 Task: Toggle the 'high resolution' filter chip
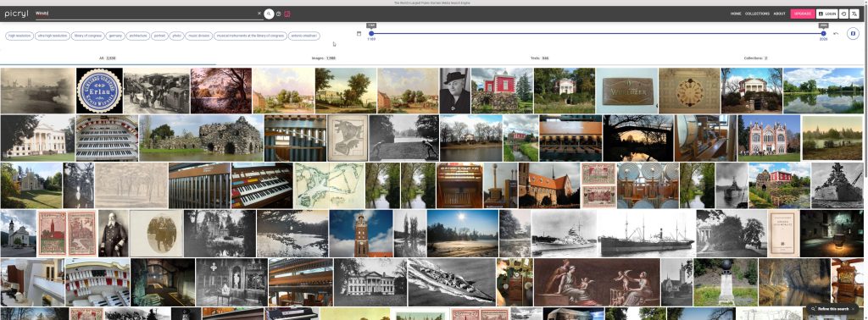tap(19, 36)
